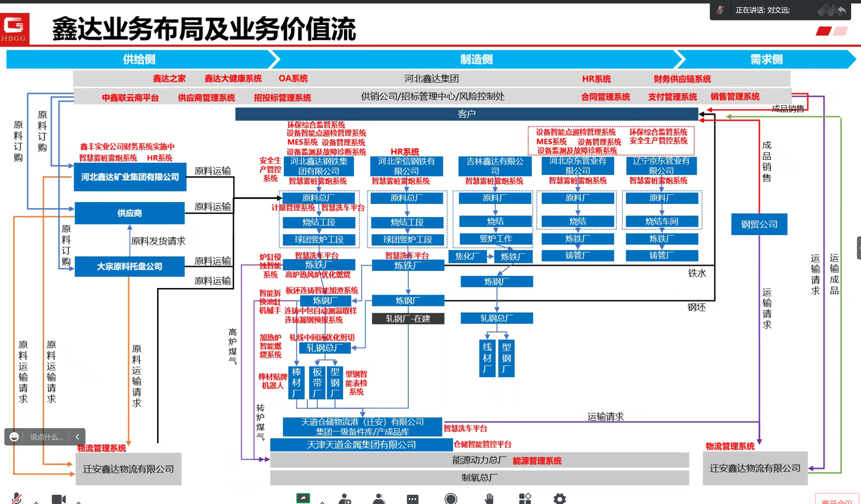This screenshot has width=861, height=504.
Task: Click the green share screen icon
Action: [303, 498]
